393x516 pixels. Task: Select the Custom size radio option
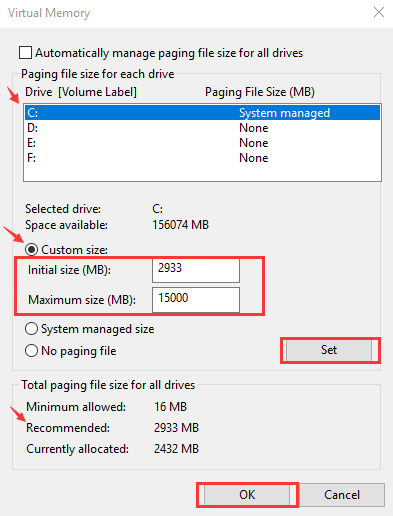(x=32, y=250)
